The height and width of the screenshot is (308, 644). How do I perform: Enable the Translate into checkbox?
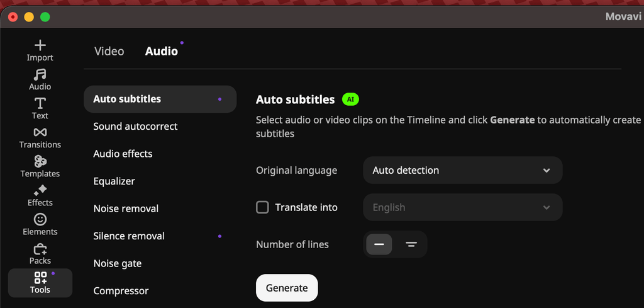click(x=262, y=207)
